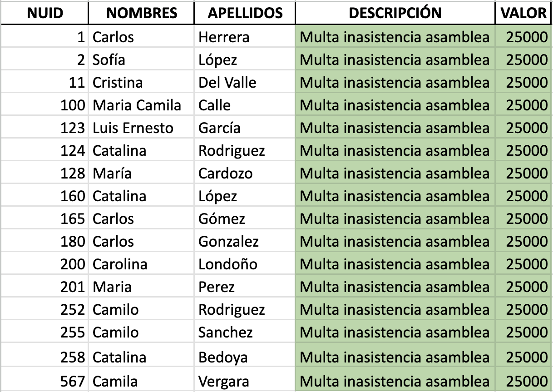Viewport: 553px width, 392px height.
Task: Click the VALOR column header
Action: (x=523, y=13)
